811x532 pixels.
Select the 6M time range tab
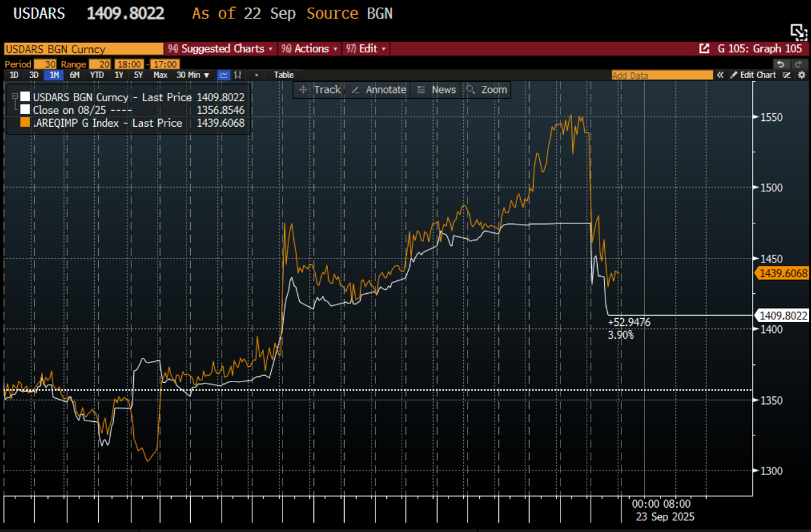pos(75,75)
